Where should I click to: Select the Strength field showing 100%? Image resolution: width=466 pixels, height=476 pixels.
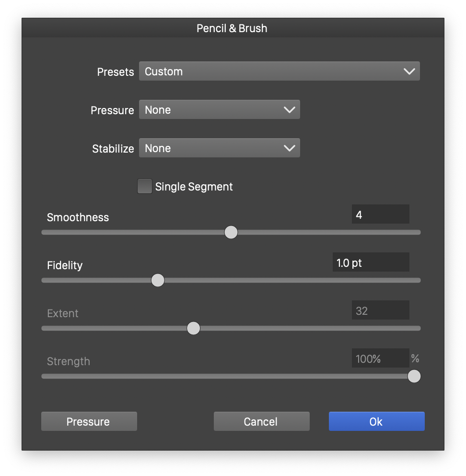coord(380,358)
